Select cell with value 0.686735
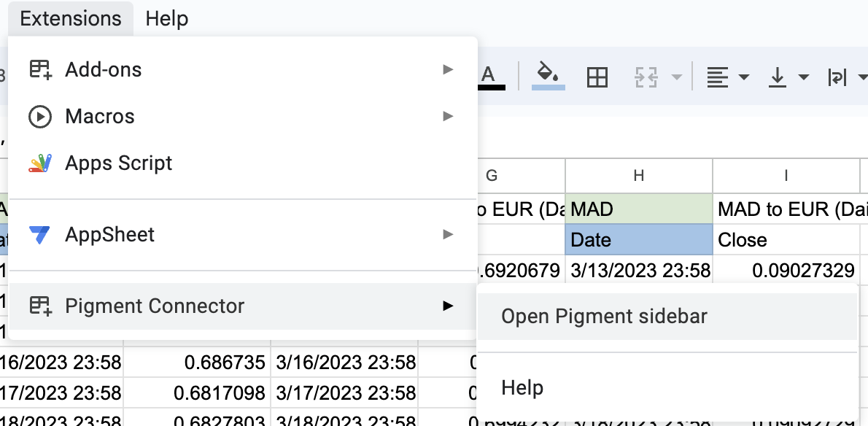The image size is (868, 426). point(196,363)
